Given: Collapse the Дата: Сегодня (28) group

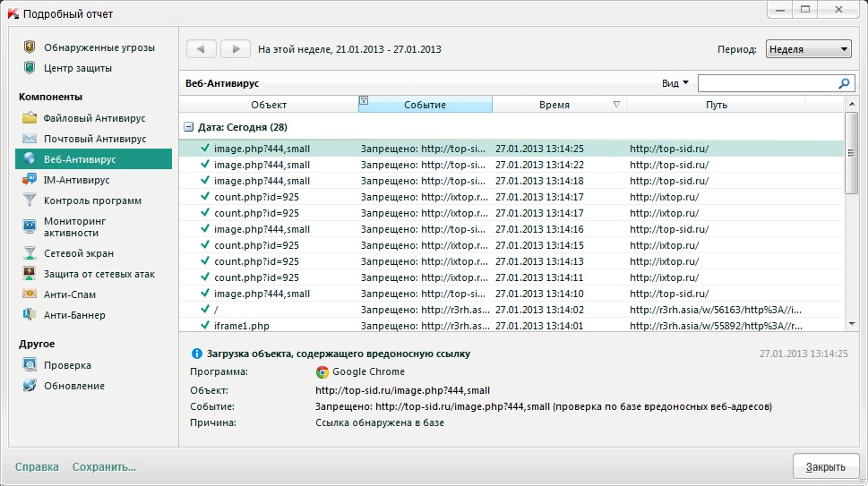Looking at the screenshot, I should pos(188,127).
